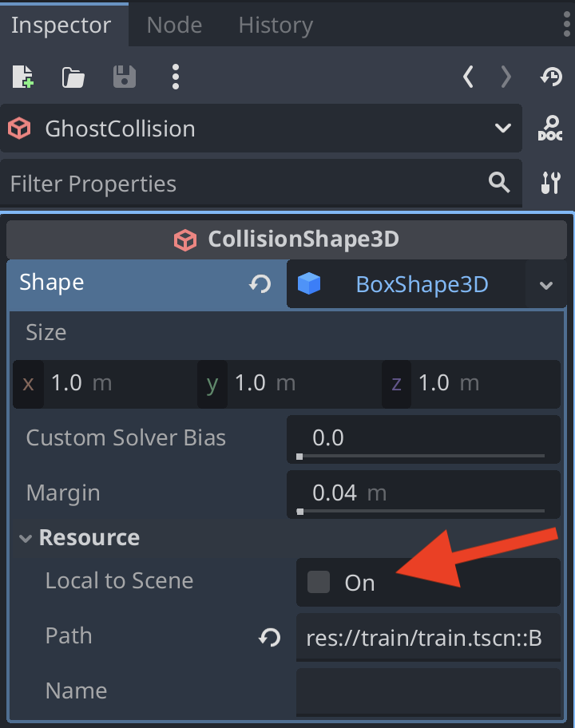The height and width of the screenshot is (728, 575).
Task: Create a new resource icon
Action: tap(22, 77)
